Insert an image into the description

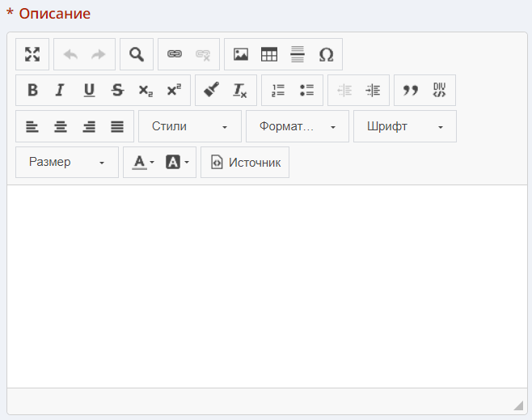tap(241, 54)
